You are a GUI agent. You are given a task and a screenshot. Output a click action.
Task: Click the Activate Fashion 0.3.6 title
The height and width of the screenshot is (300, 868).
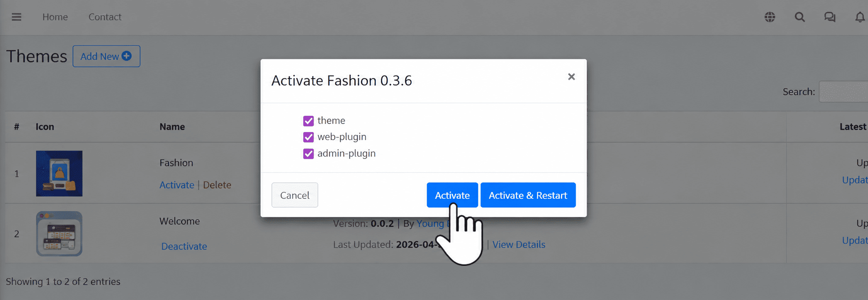click(342, 80)
